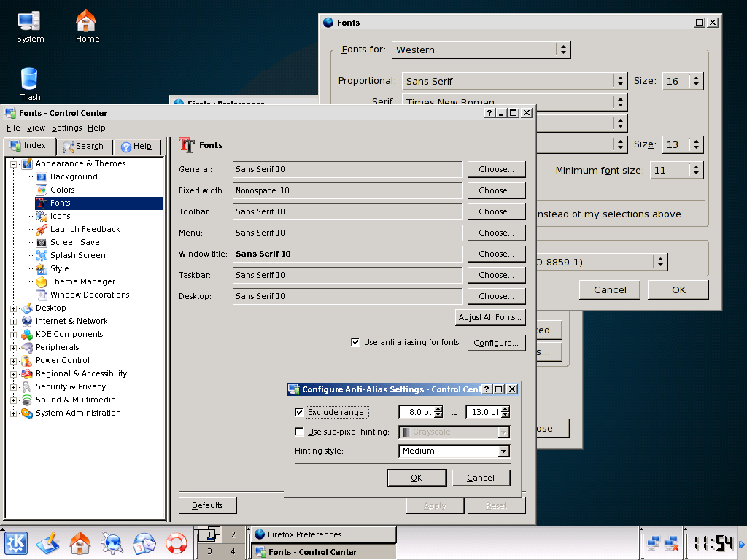Launch the Konqueror web browser panel icon

coord(112,543)
